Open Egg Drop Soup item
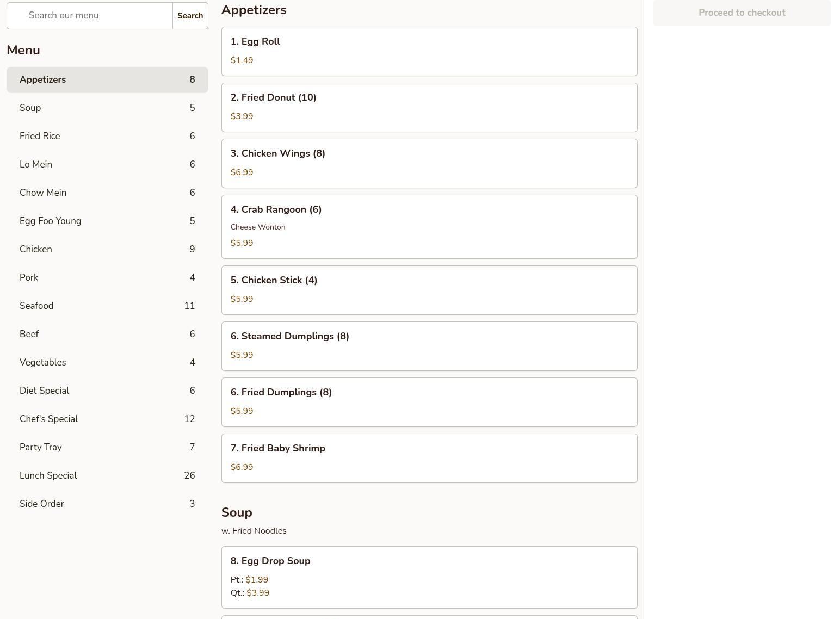Image resolution: width=840 pixels, height=619 pixels. coord(429,578)
